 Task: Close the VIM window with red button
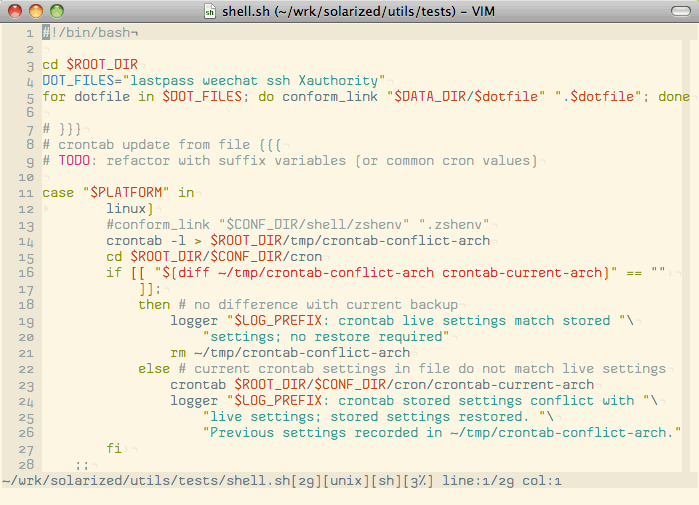17,11
